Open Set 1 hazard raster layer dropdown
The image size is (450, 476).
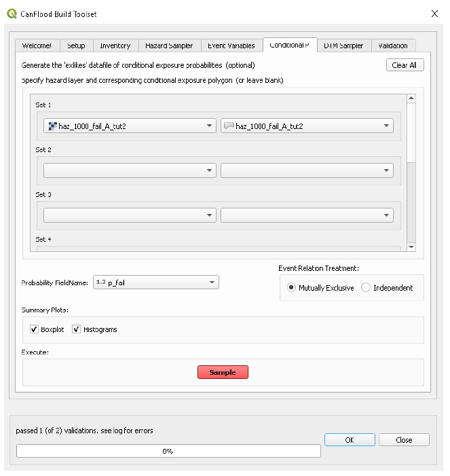point(130,126)
